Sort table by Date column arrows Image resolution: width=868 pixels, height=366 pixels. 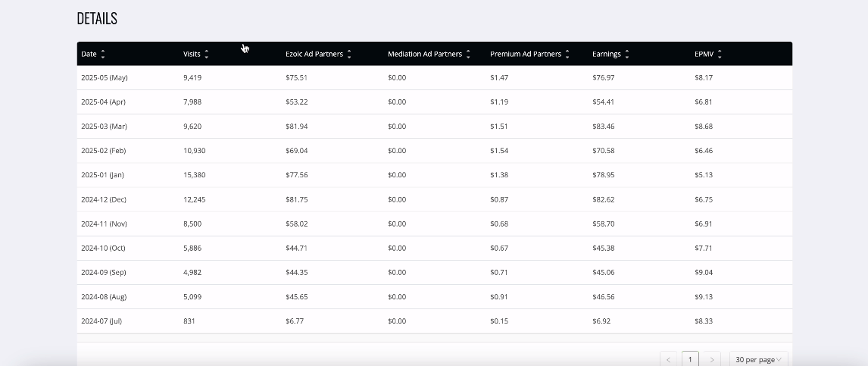tap(103, 55)
